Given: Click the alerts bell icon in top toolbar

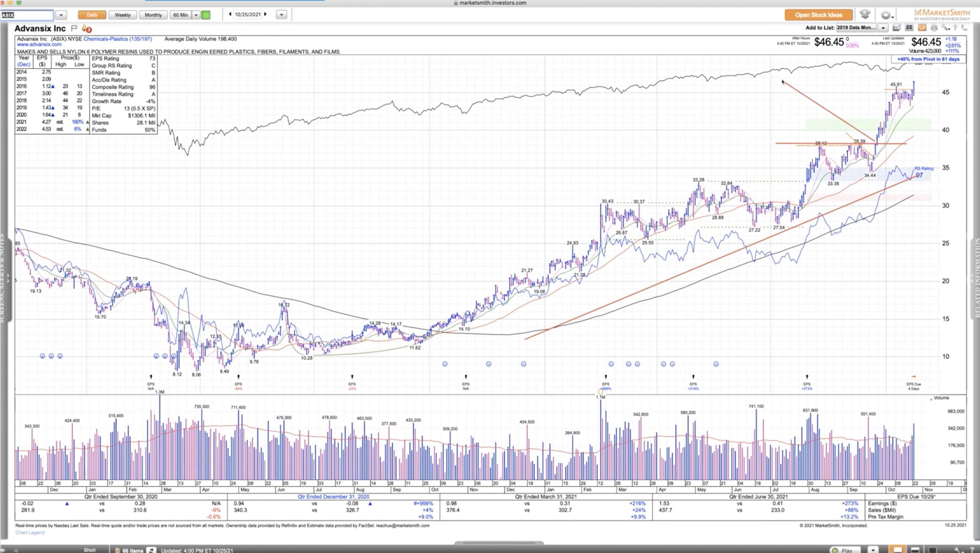Looking at the screenshot, I should click(x=865, y=14).
